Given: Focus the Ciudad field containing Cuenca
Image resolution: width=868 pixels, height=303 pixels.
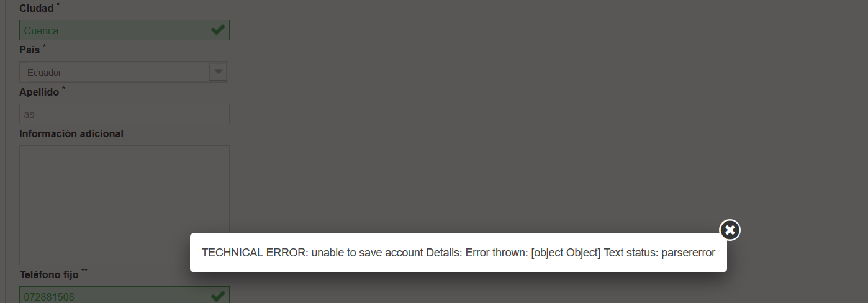Looking at the screenshot, I should pos(124,30).
